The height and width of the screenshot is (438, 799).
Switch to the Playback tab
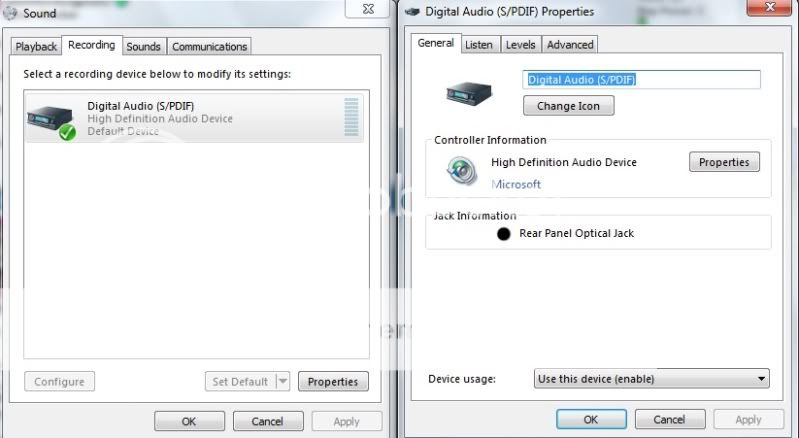(x=36, y=46)
